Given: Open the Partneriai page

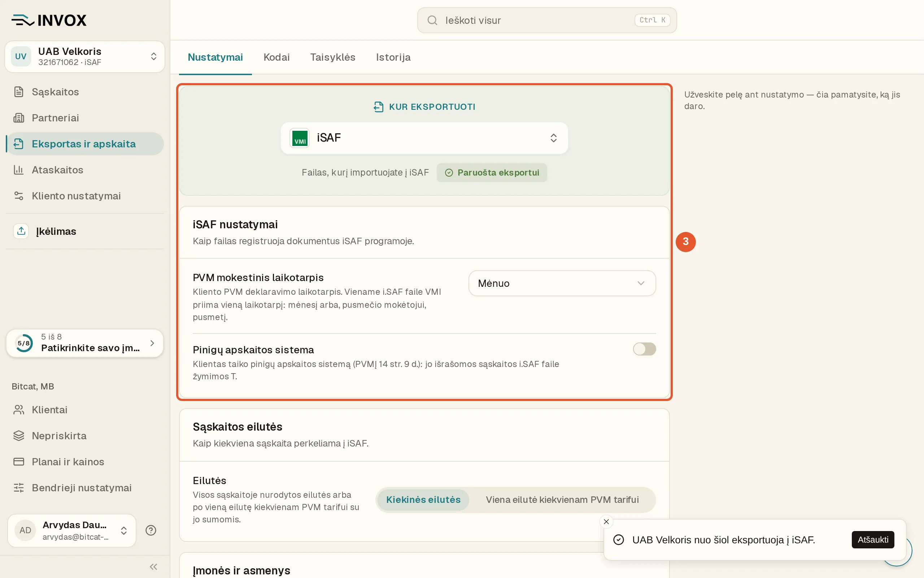Looking at the screenshot, I should coord(85,118).
